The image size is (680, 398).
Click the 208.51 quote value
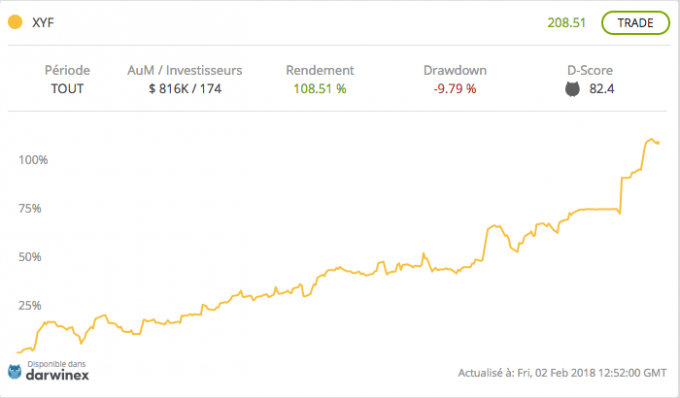tap(566, 23)
